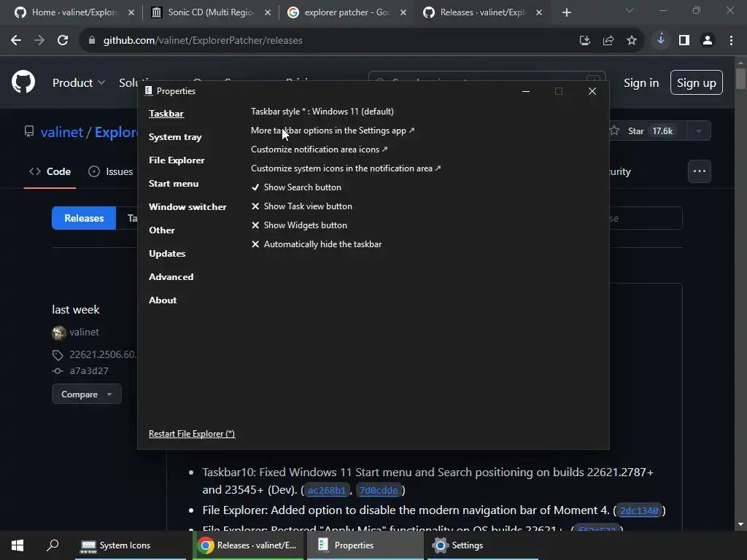Open Chrome downloads icon
Viewport: 747px width, 560px height.
[x=660, y=40]
